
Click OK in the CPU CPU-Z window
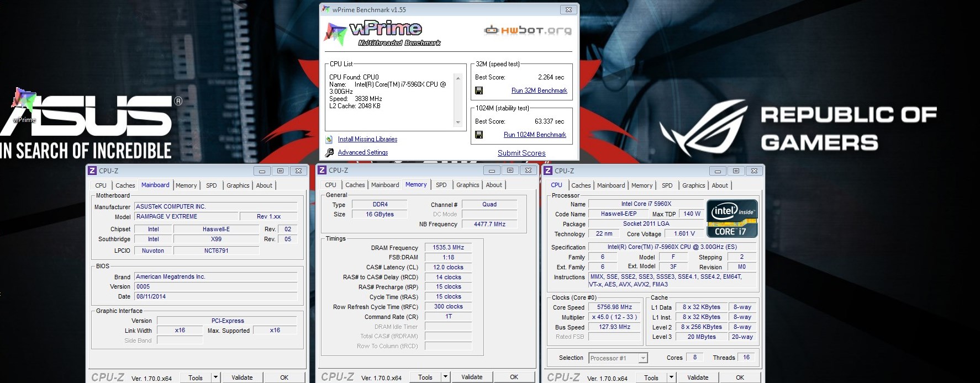point(740,377)
